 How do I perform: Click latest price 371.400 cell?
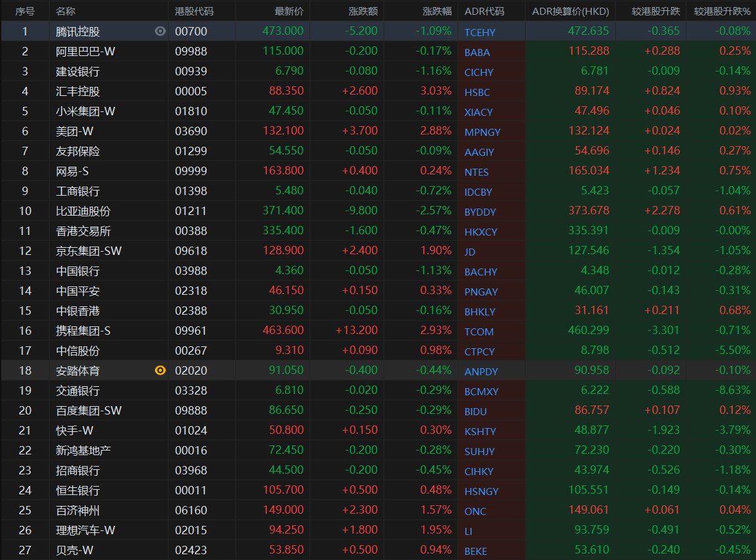(283, 210)
